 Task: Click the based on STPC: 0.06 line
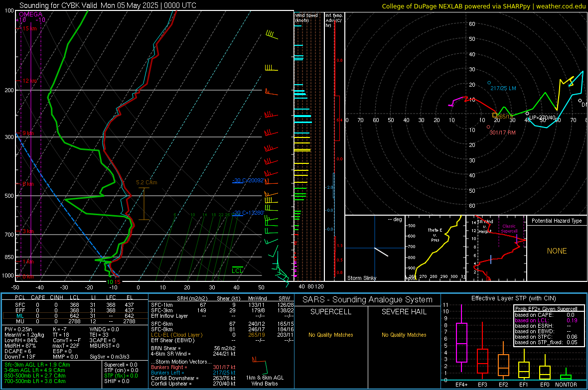546,337
